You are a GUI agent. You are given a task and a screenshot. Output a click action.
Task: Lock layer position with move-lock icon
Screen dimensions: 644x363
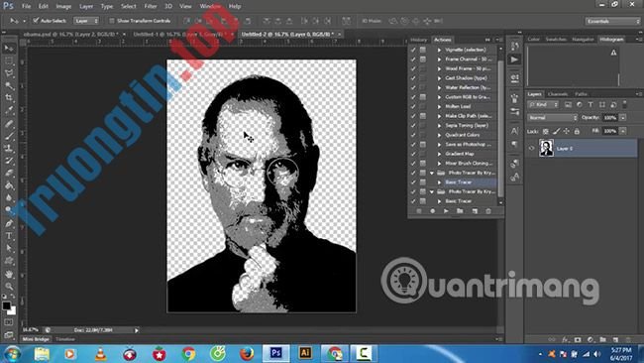[x=567, y=131]
